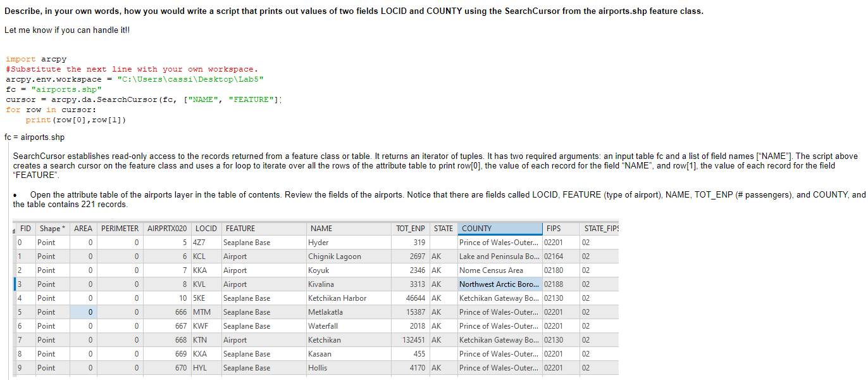Click the 'HYL' LOCID cell
The width and height of the screenshot is (868, 380).
coord(206,368)
